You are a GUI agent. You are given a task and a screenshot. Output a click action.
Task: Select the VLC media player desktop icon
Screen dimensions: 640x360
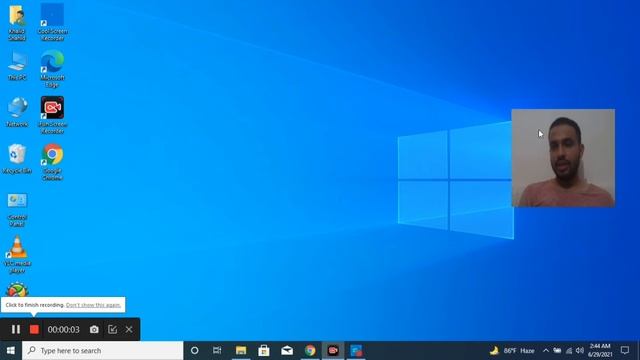coord(17,255)
